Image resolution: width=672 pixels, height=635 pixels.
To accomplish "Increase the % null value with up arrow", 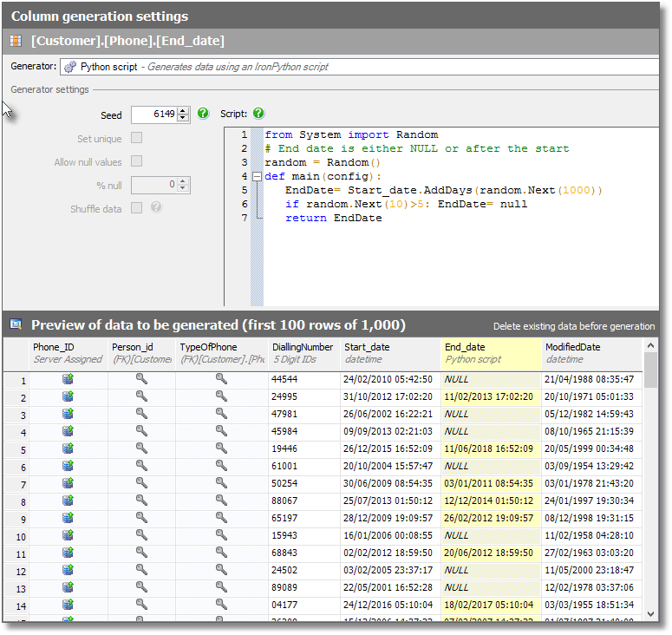I will tap(183, 181).
